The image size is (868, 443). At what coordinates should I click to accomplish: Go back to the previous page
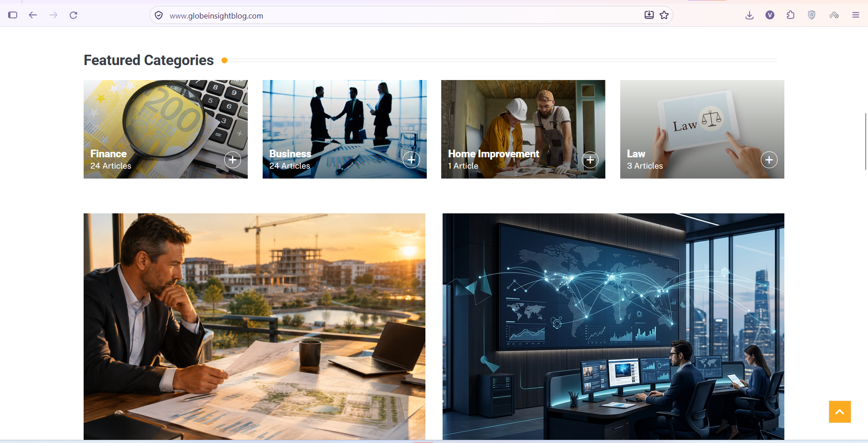33,15
